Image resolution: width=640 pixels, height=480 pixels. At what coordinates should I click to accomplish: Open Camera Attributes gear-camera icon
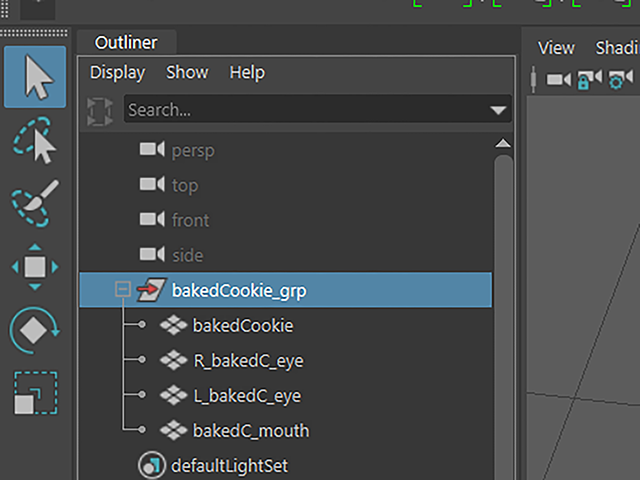tap(620, 79)
